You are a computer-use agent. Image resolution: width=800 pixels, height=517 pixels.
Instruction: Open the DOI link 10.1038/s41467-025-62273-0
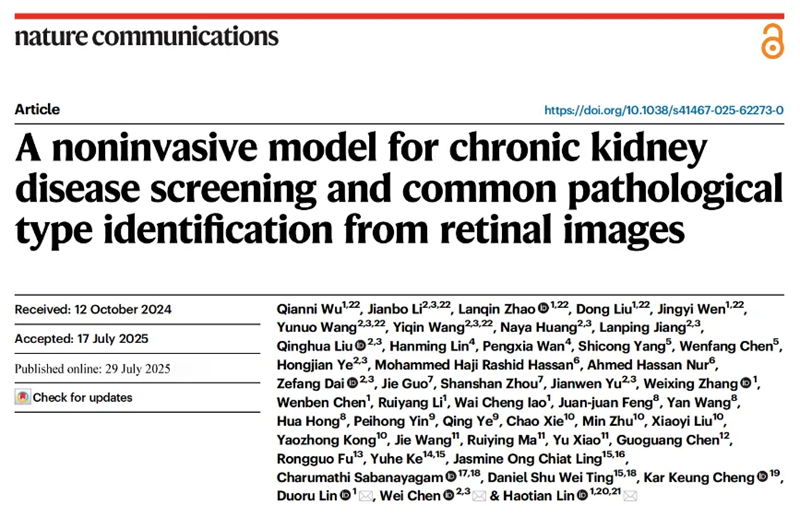coord(664,110)
